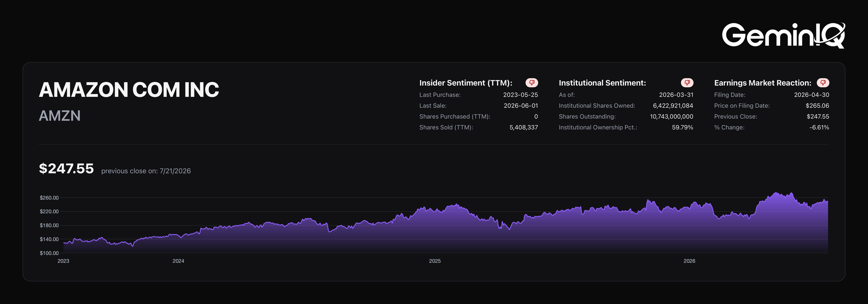Click the $180.00 y-axis label

(x=49, y=226)
